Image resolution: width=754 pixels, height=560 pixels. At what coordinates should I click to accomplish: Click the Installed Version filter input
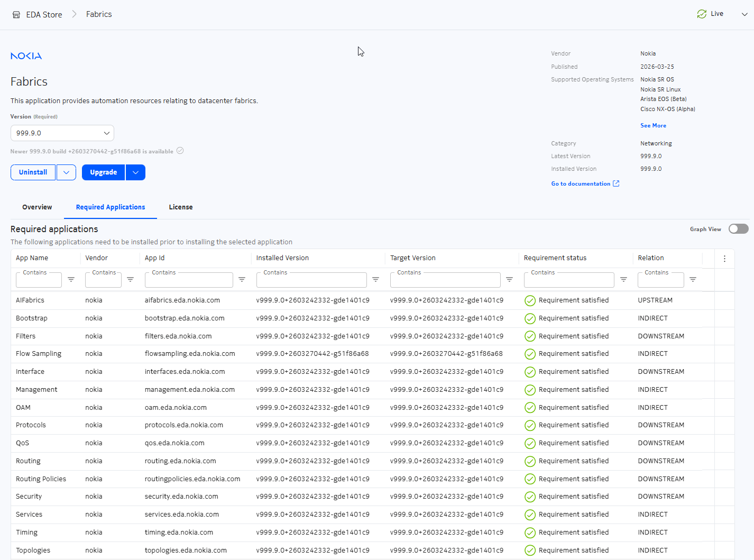[x=311, y=280]
